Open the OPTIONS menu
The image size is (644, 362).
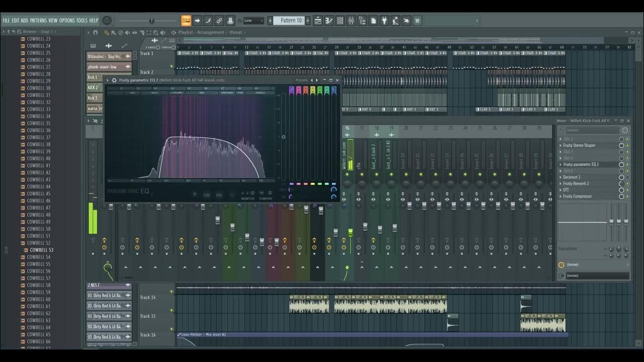click(67, 21)
